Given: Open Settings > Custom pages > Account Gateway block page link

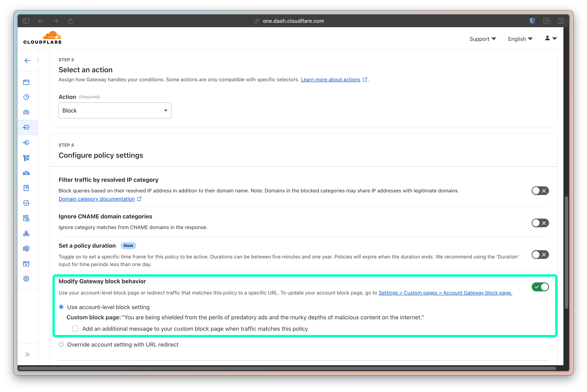Looking at the screenshot, I should [x=445, y=293].
